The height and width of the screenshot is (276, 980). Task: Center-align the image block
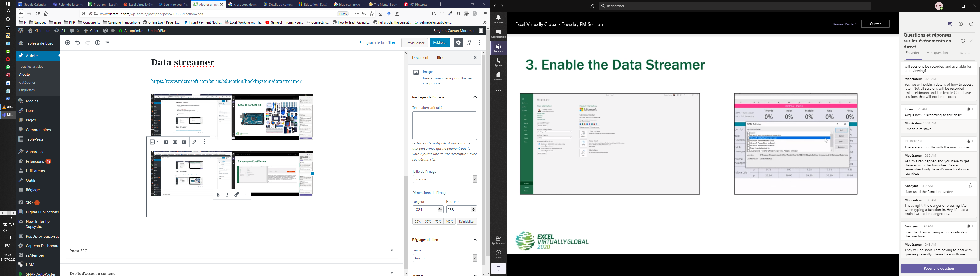(x=175, y=142)
